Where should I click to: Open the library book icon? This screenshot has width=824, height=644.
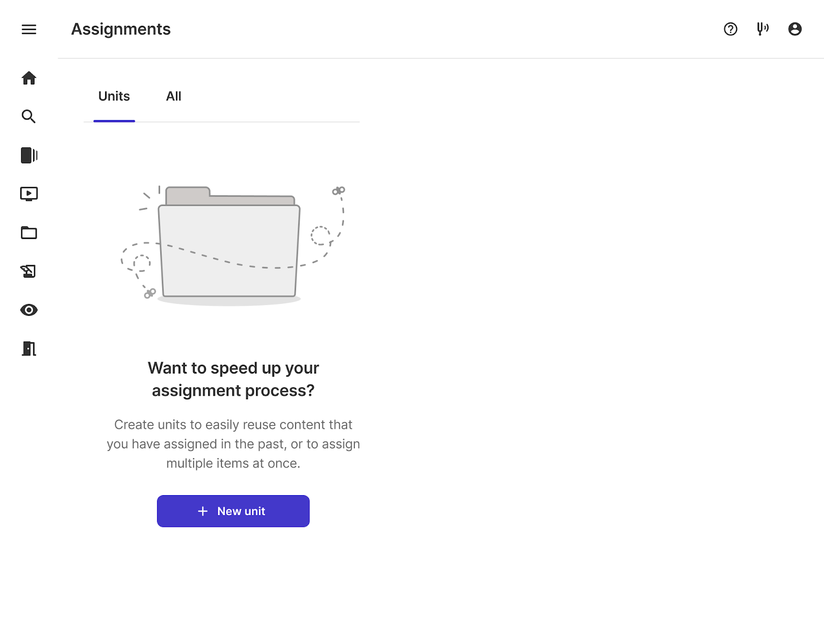coord(29,155)
